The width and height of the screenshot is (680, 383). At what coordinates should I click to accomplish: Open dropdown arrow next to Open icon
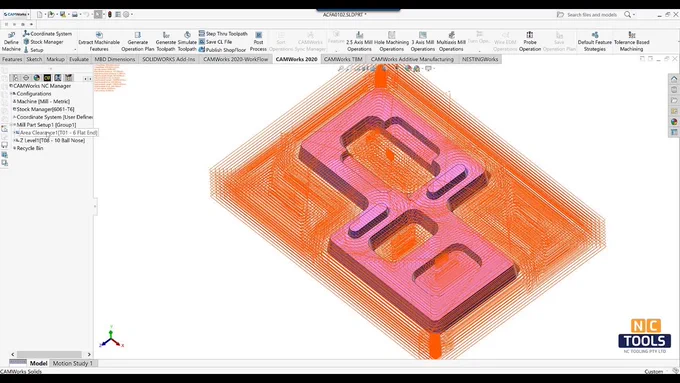56,15
